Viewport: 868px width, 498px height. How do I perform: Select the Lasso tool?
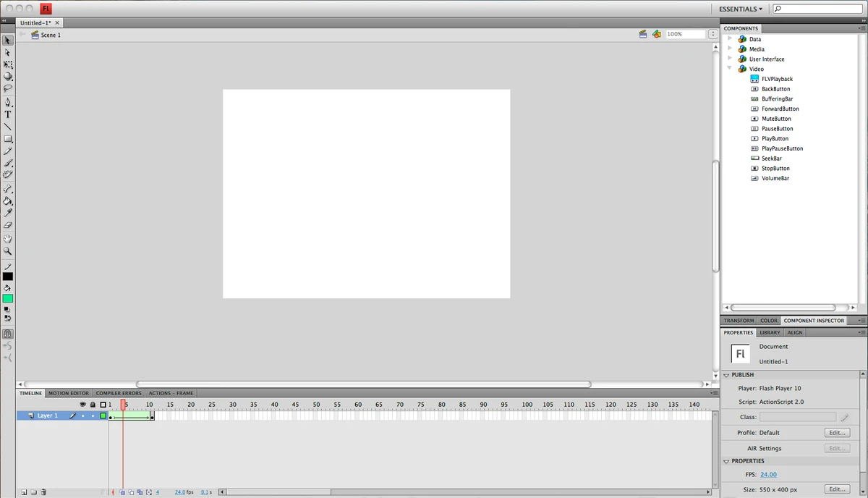point(8,90)
